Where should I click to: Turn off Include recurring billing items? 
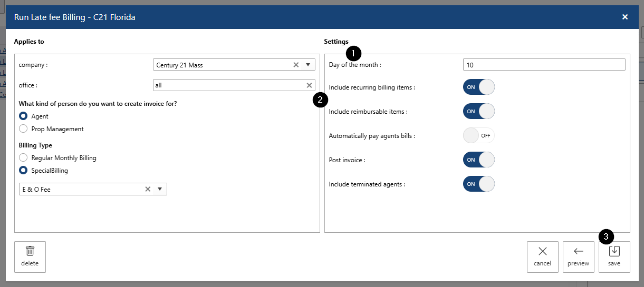[x=478, y=87]
